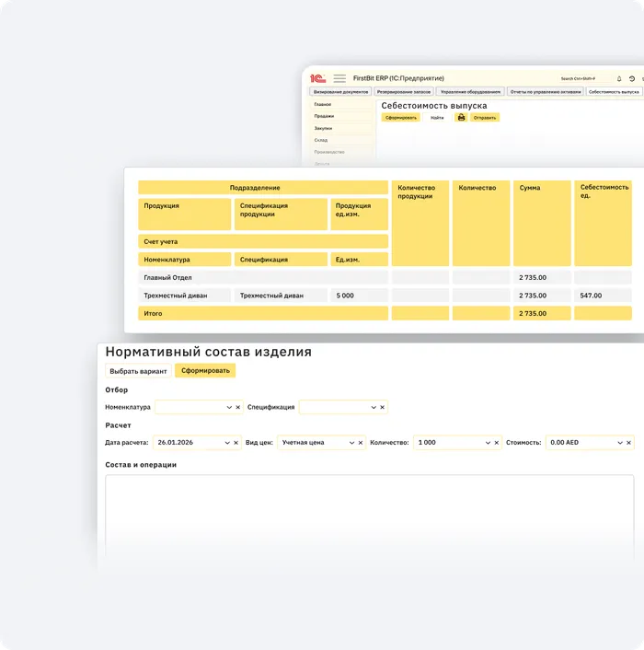Open the Дата расчета date dropdown
This screenshot has width=644, height=650.
click(x=227, y=443)
